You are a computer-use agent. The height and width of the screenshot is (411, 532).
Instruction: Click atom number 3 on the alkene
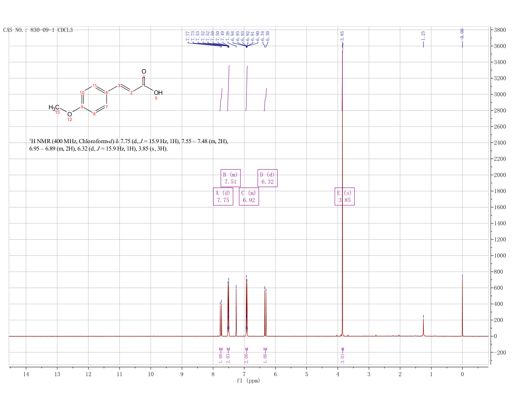tap(119, 85)
